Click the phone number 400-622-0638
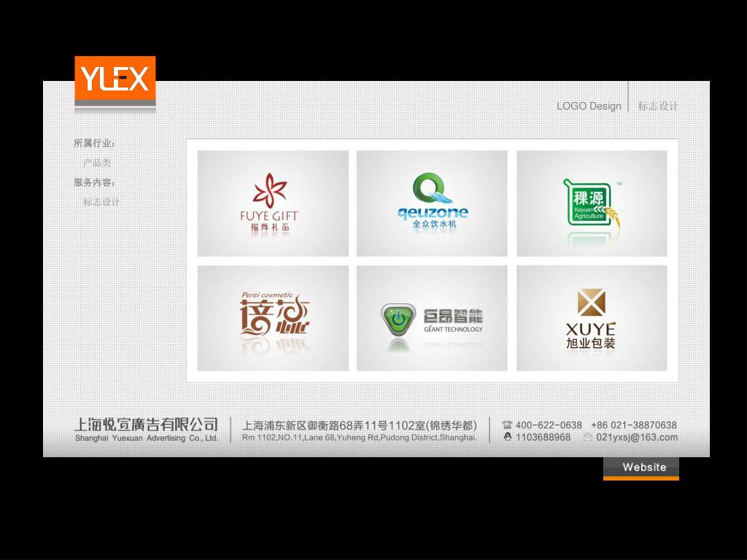The height and width of the screenshot is (560, 747). point(549,425)
